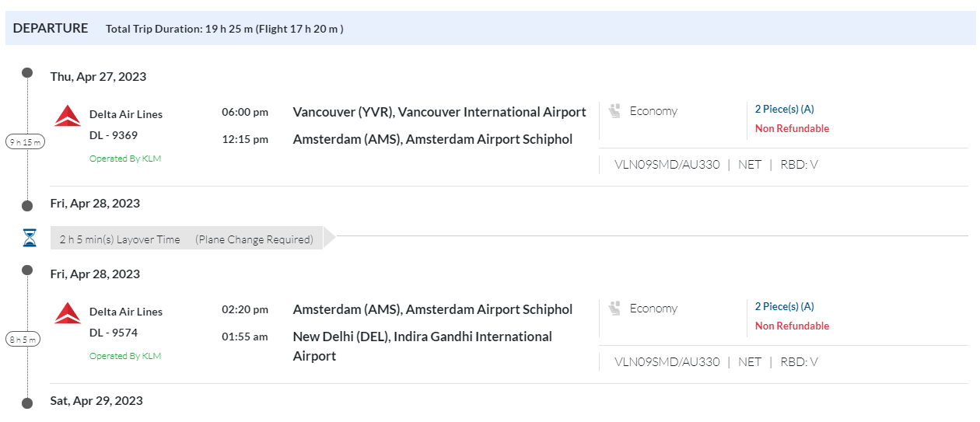Open 2 Piece(s) baggage info for Delhi flight
This screenshot has width=980, height=422.
pyautogui.click(x=784, y=307)
